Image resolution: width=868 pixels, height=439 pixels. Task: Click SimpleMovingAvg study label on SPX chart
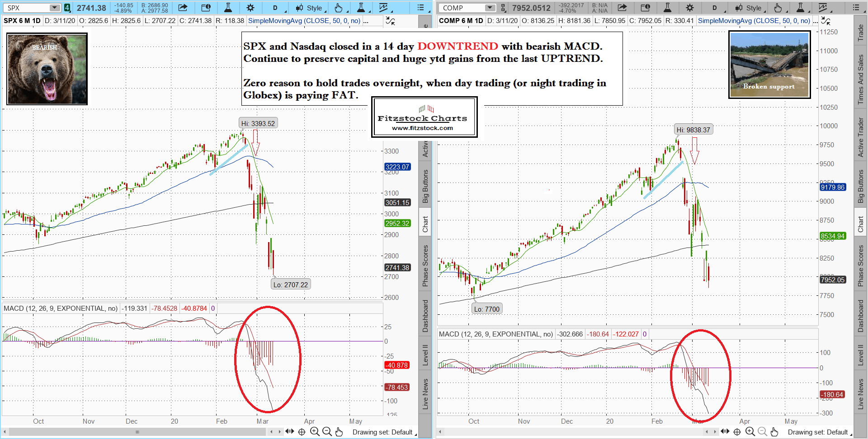304,21
